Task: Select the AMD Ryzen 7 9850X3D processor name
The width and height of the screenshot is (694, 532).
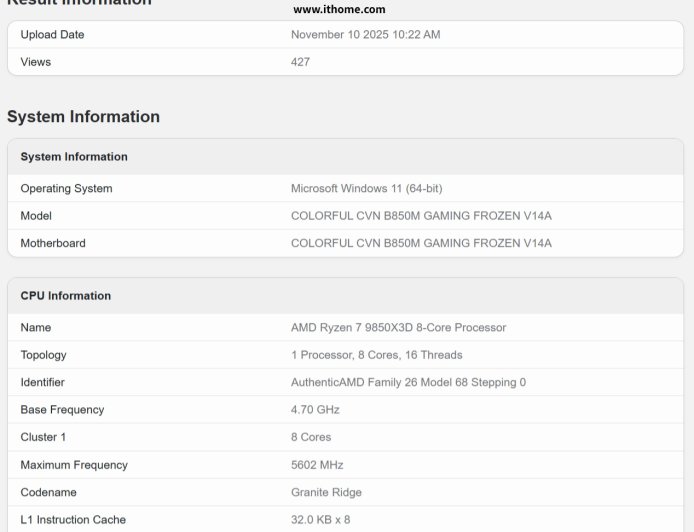Action: (398, 328)
